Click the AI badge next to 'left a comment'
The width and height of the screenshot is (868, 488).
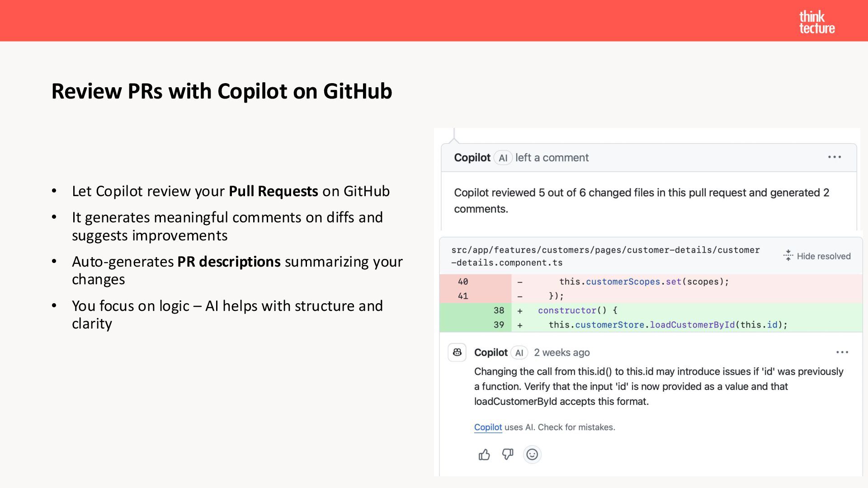[x=503, y=158]
